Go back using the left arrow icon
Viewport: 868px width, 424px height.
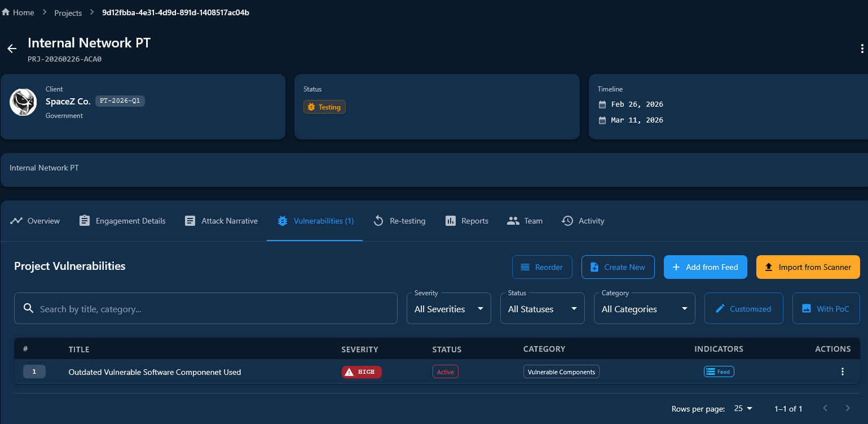[12, 49]
